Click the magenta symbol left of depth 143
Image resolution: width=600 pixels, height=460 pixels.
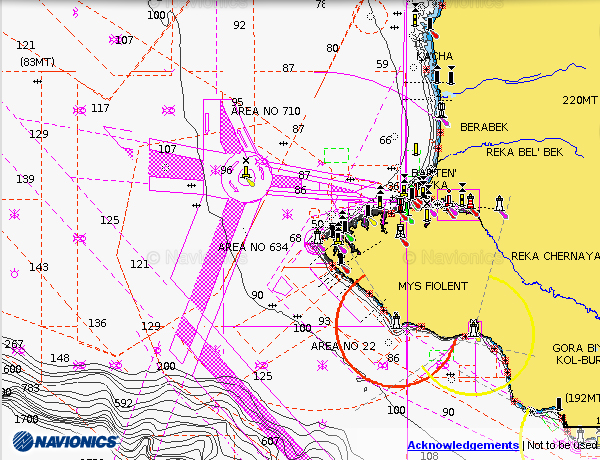coord(15,273)
